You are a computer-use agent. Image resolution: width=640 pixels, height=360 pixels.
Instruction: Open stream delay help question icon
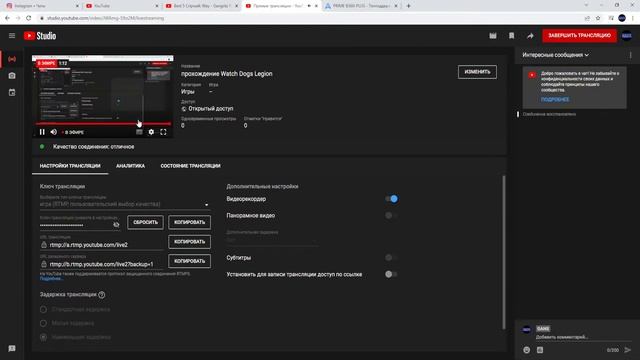coord(102,295)
